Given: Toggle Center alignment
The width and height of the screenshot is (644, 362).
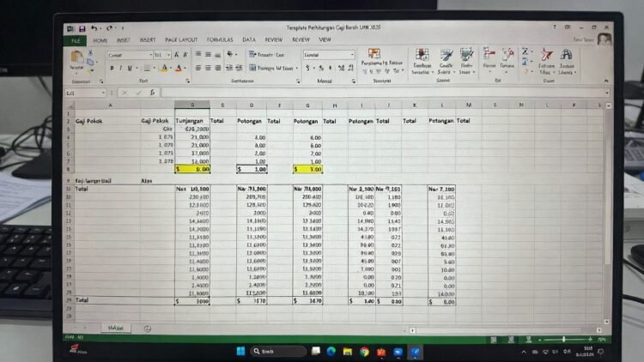Looking at the screenshot, I should 209,68.
